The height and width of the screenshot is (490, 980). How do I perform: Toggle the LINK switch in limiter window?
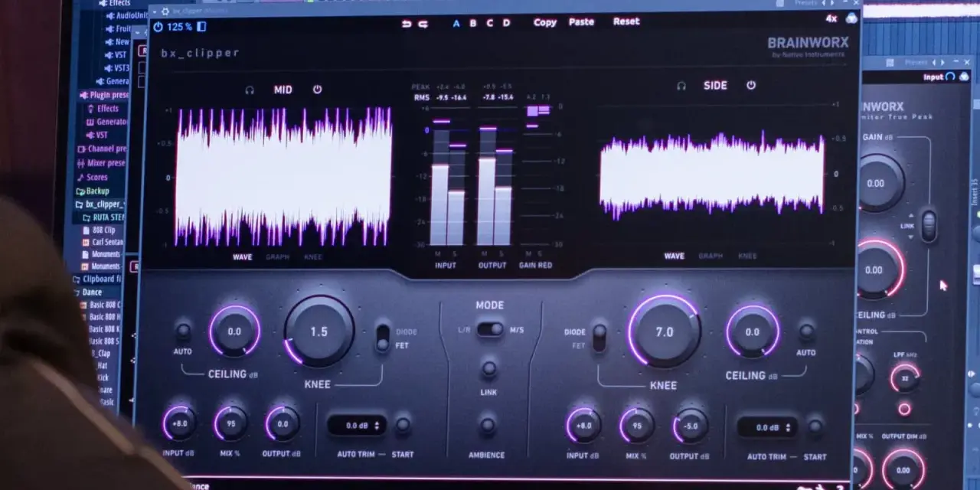click(929, 226)
